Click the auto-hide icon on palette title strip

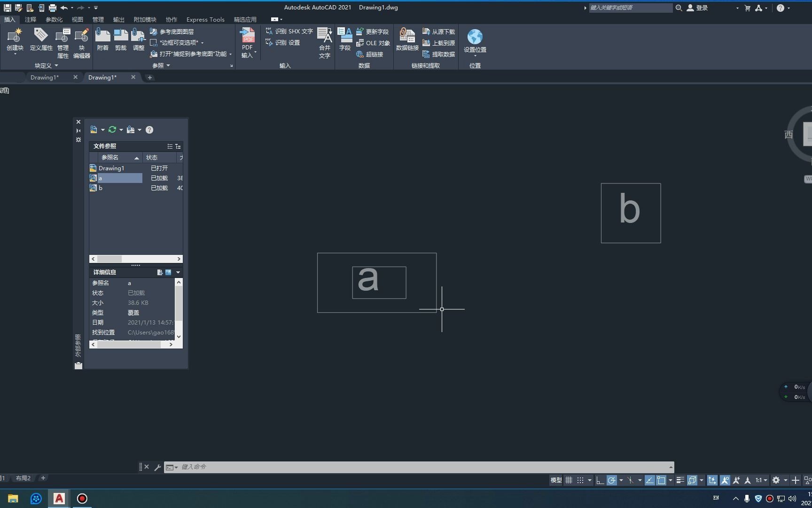[x=78, y=131]
